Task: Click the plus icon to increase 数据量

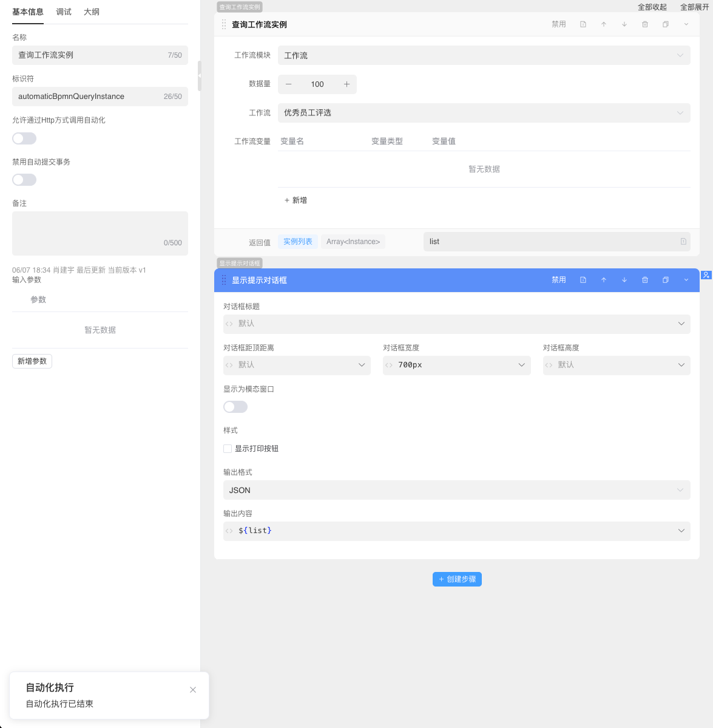Action: click(346, 84)
